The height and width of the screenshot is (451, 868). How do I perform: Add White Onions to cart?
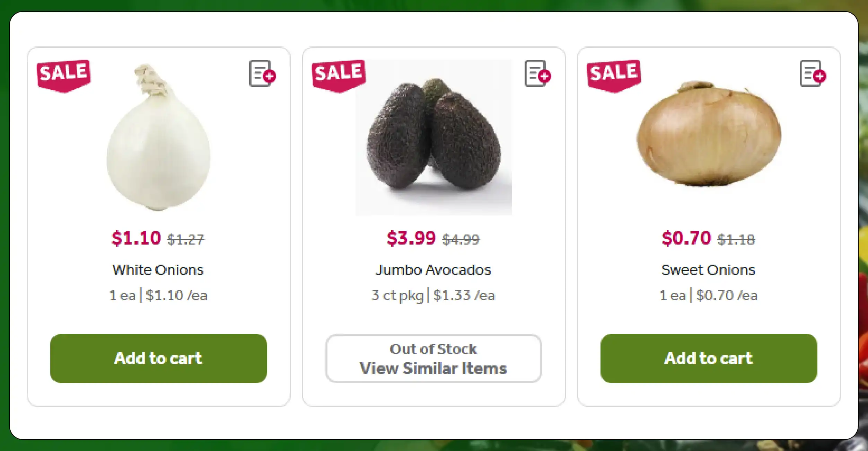pos(158,358)
